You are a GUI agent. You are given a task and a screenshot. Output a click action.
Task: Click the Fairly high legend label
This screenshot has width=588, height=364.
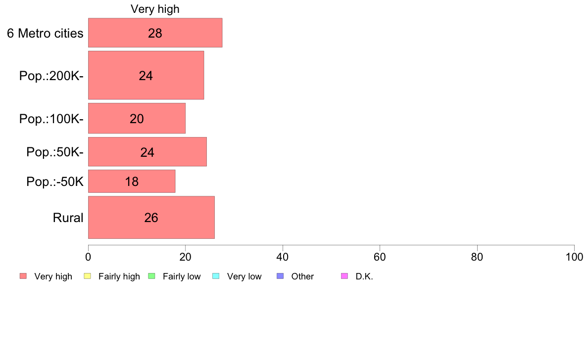119,276
